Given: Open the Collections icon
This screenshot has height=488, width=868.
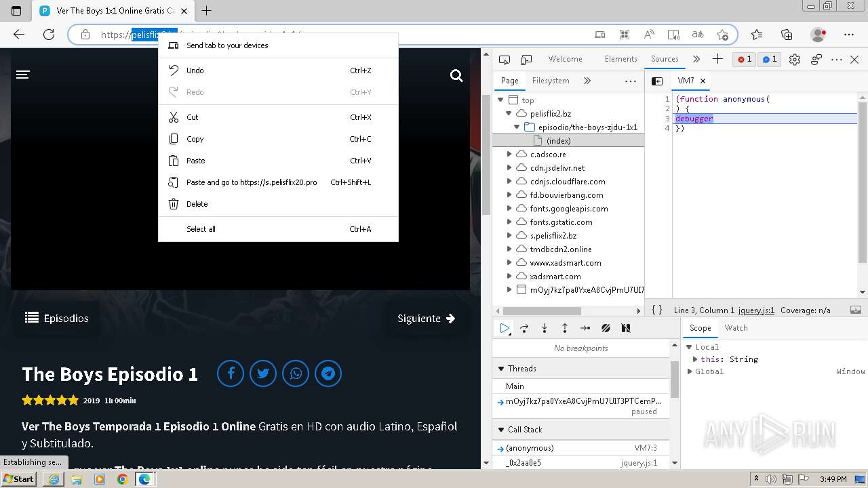Looking at the screenshot, I should click(787, 35).
